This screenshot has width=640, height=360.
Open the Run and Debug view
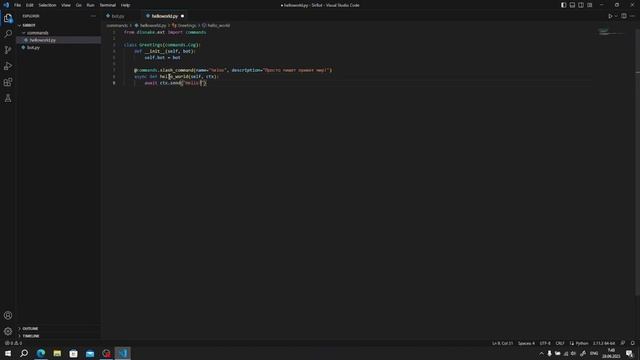pos(8,66)
